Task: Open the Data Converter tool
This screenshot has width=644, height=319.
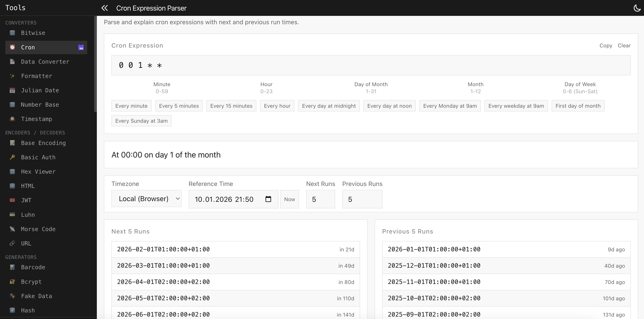Action: (45, 61)
